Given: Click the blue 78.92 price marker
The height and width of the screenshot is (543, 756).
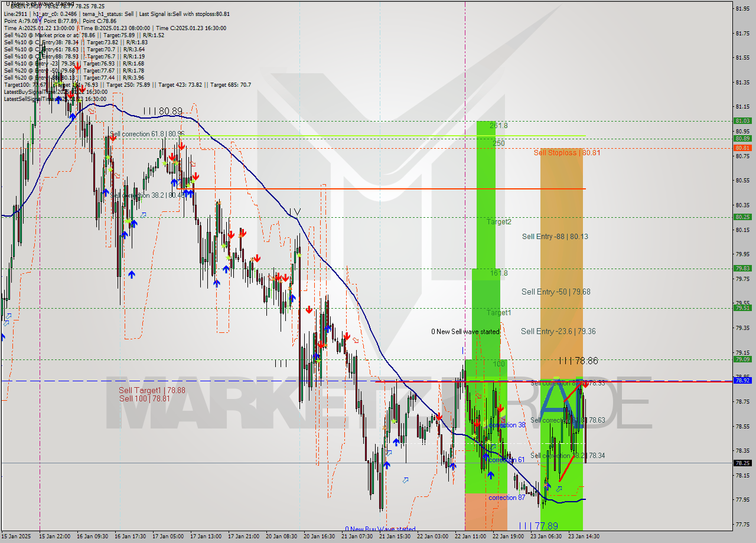Looking at the screenshot, I should click(742, 380).
